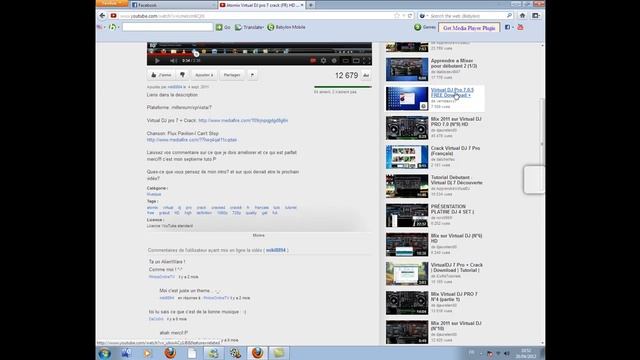Go back with the browser back arrow

(x=102, y=16)
